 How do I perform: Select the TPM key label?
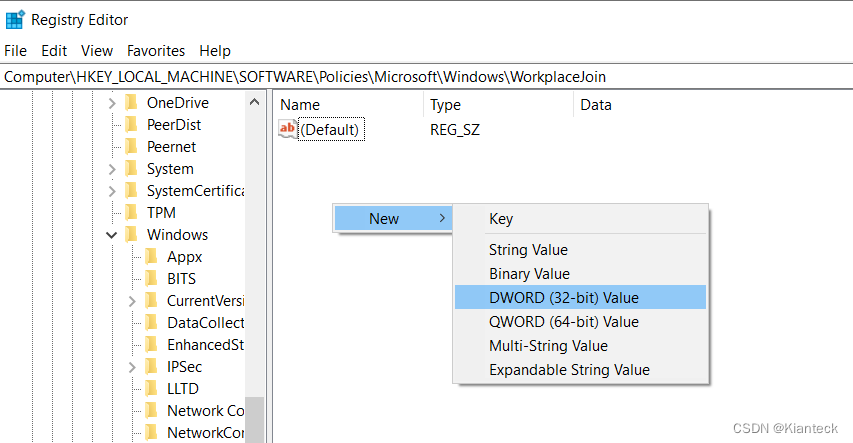coord(161,213)
